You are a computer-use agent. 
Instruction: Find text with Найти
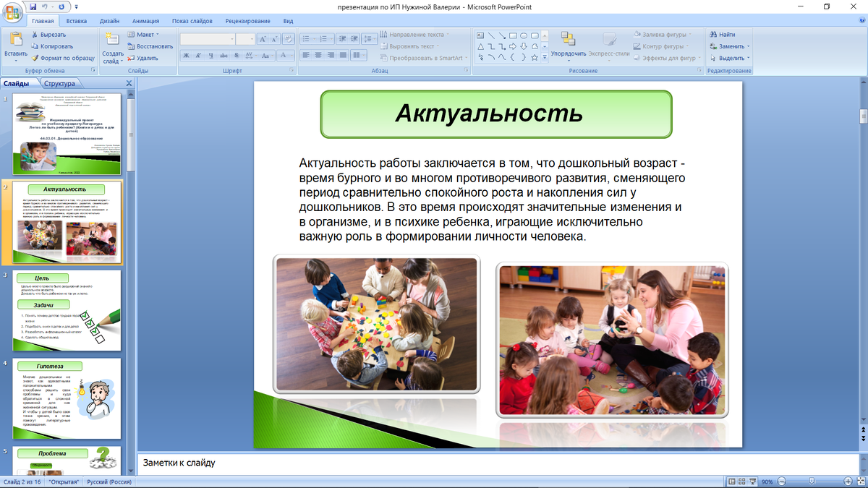(x=722, y=35)
